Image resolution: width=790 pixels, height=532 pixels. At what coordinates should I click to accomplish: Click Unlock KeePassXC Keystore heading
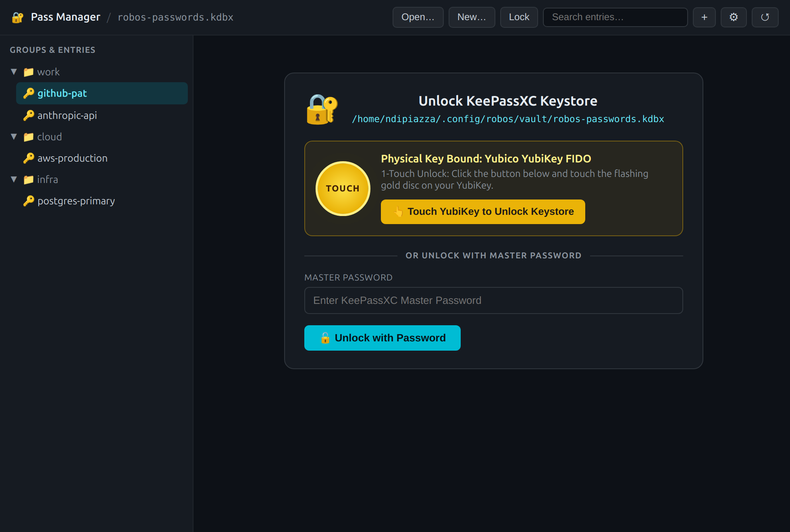(x=508, y=101)
